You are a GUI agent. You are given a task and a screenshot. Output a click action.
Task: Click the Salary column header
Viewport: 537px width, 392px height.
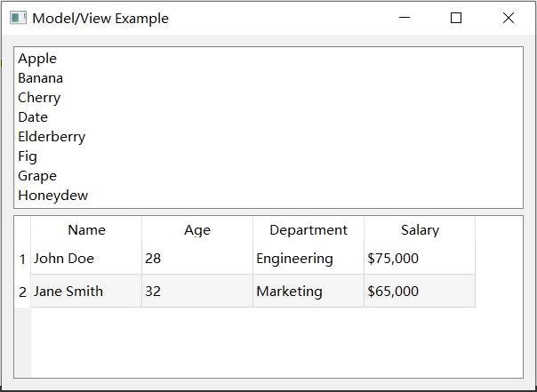(x=420, y=230)
